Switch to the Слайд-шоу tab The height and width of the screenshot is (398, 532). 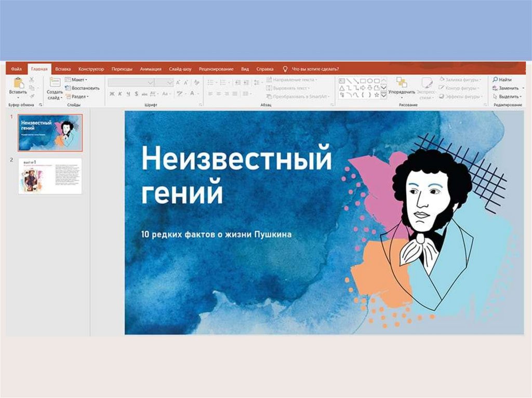point(180,69)
